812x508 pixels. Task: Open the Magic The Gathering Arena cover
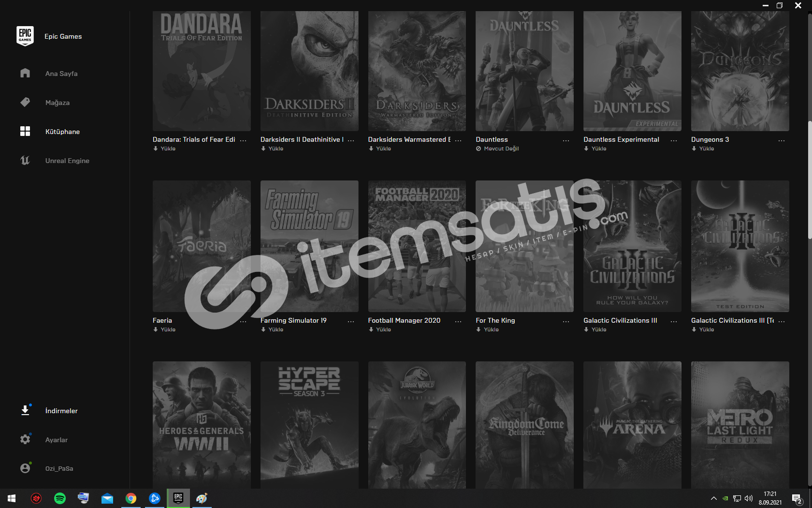[632, 425]
